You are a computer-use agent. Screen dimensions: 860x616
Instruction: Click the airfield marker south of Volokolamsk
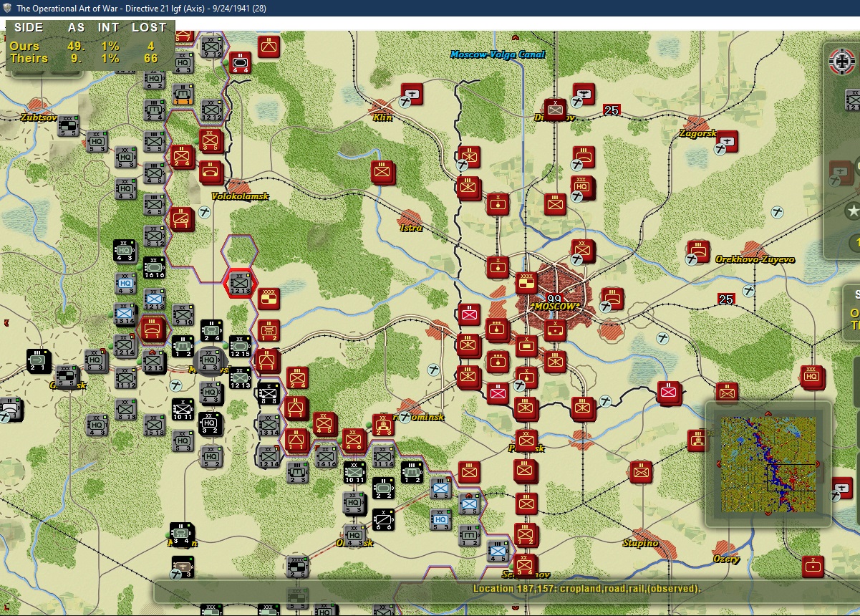[x=205, y=212]
